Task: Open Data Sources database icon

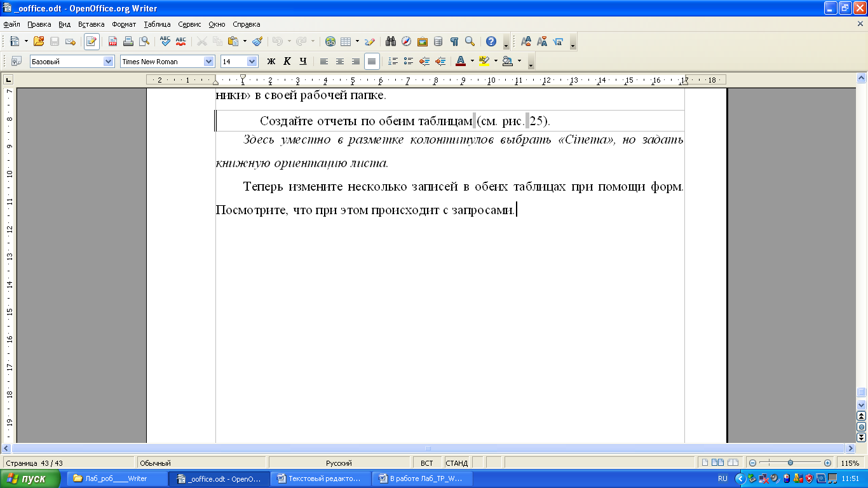Action: pos(438,41)
